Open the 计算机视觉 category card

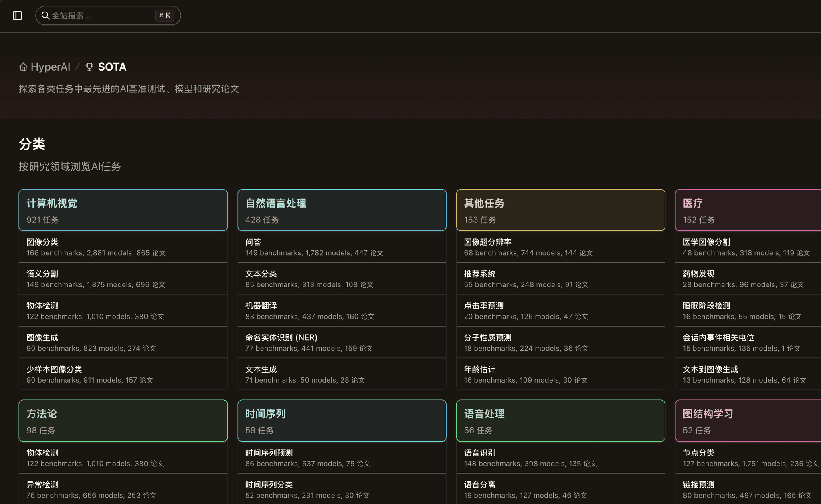[x=123, y=210]
